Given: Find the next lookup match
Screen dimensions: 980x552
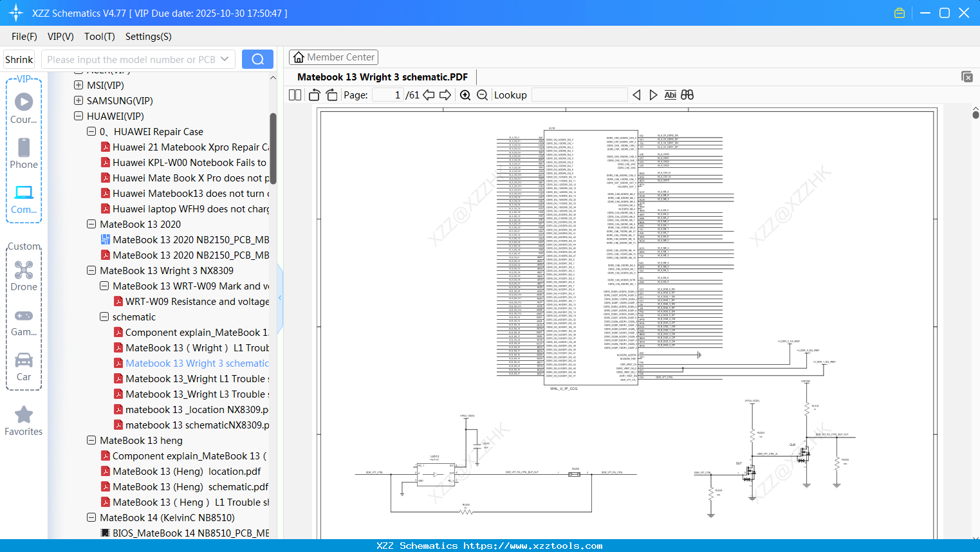Looking at the screenshot, I should pos(653,95).
